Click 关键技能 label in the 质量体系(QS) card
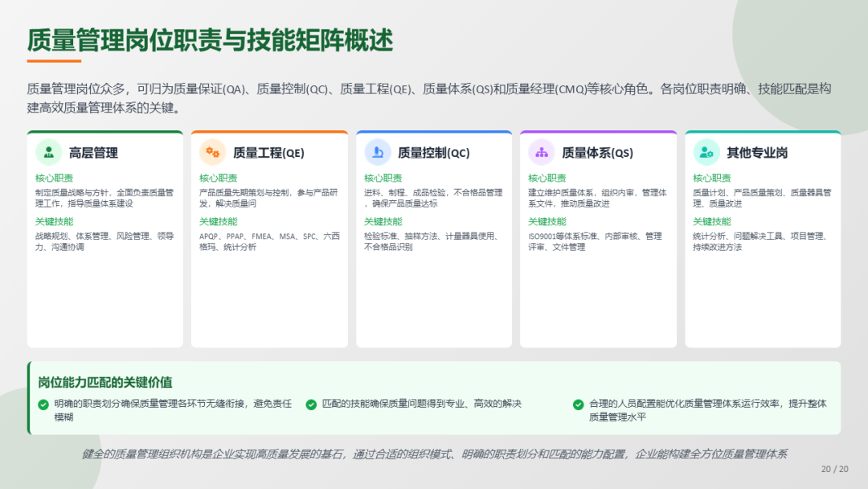This screenshot has width=868, height=489. [547, 221]
